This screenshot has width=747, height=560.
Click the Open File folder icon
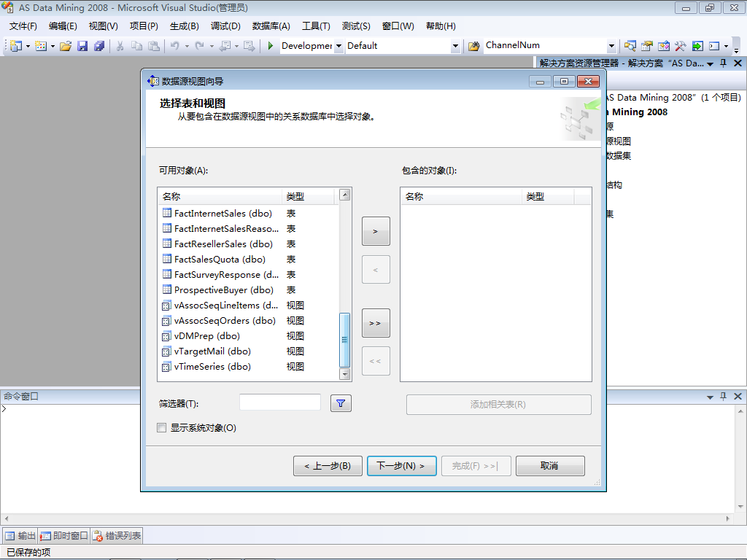coord(66,46)
